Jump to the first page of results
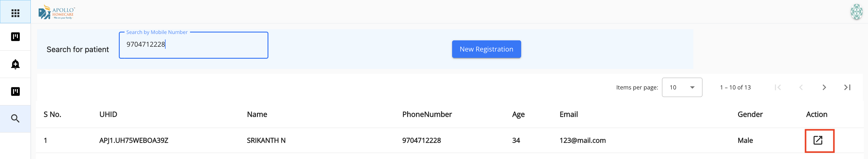Screen dimensions: 868x159 (778, 87)
